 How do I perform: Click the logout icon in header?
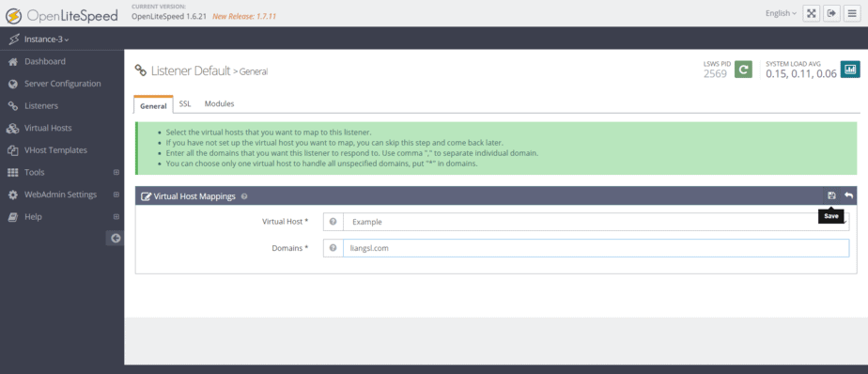click(831, 13)
